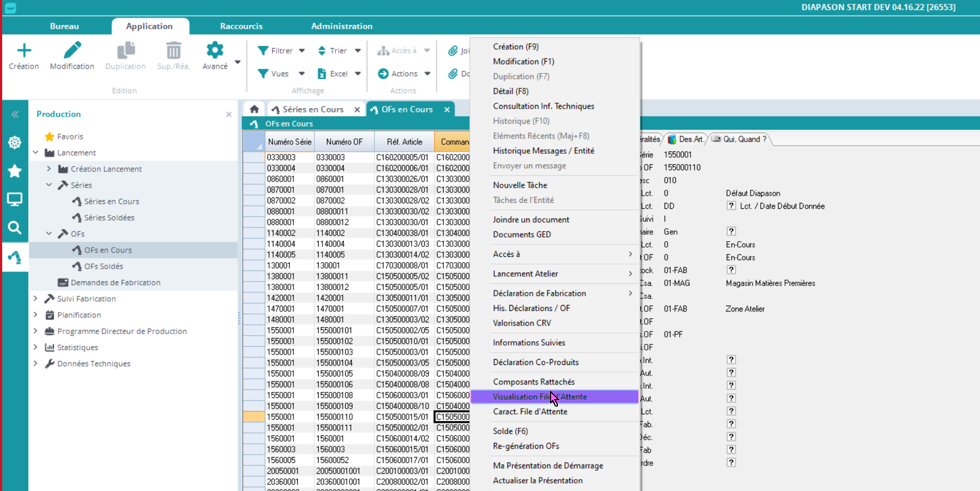The height and width of the screenshot is (491, 980).
Task: Expand the Suivi Fabrication tree node
Action: [x=36, y=298]
